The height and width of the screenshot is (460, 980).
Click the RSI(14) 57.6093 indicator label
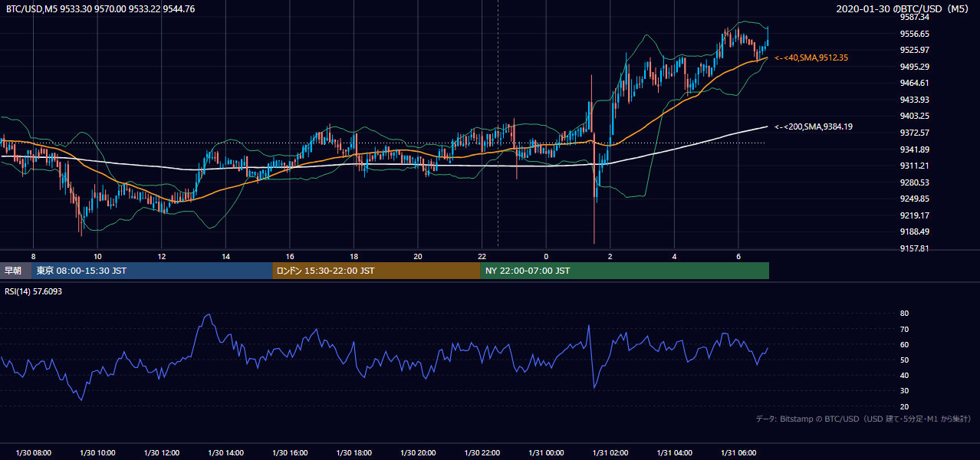tap(34, 291)
